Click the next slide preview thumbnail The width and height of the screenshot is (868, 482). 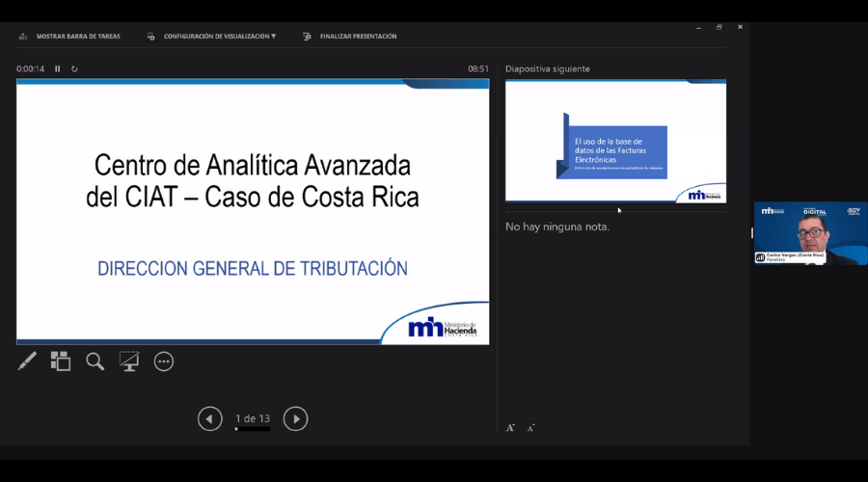(615, 141)
